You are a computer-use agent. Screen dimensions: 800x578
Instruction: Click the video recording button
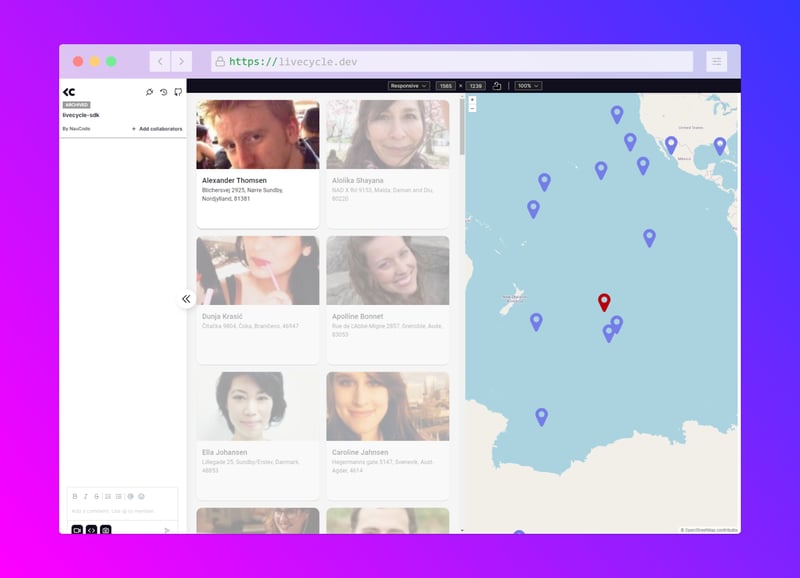coord(77,530)
